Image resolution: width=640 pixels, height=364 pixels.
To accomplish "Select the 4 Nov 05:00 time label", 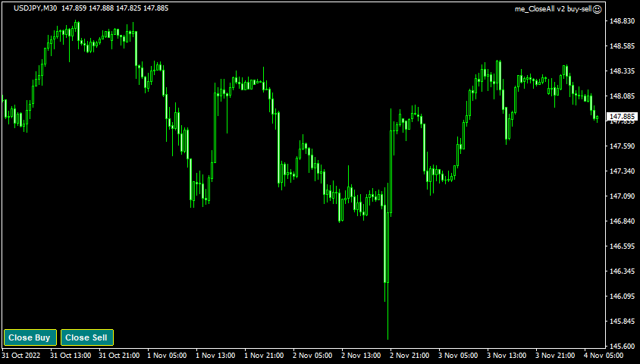I will [x=605, y=355].
